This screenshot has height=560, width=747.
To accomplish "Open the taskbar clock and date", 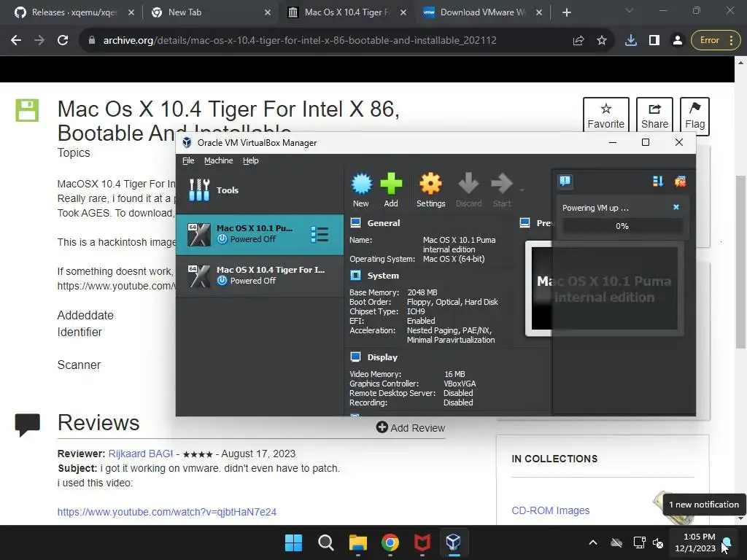I will 695,542.
